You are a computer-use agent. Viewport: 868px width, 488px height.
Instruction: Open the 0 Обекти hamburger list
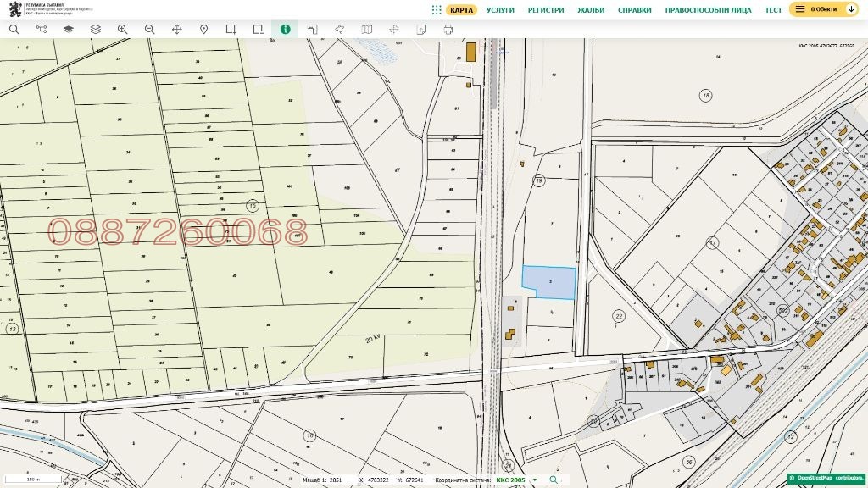799,9
